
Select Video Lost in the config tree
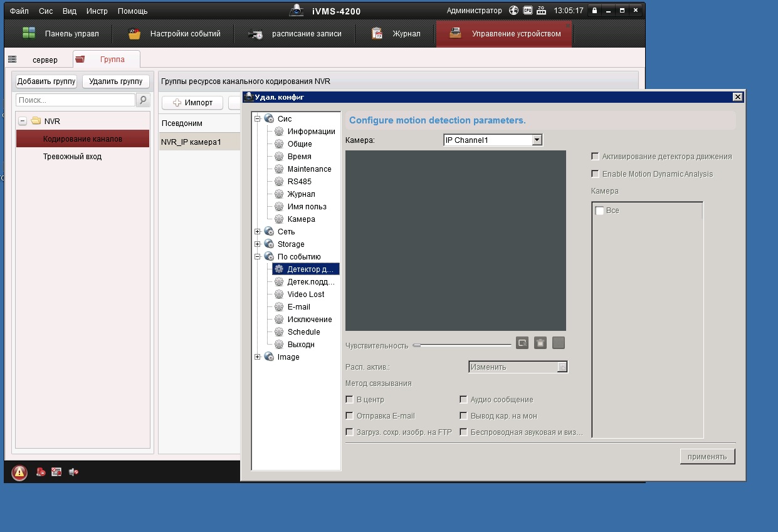pos(305,295)
